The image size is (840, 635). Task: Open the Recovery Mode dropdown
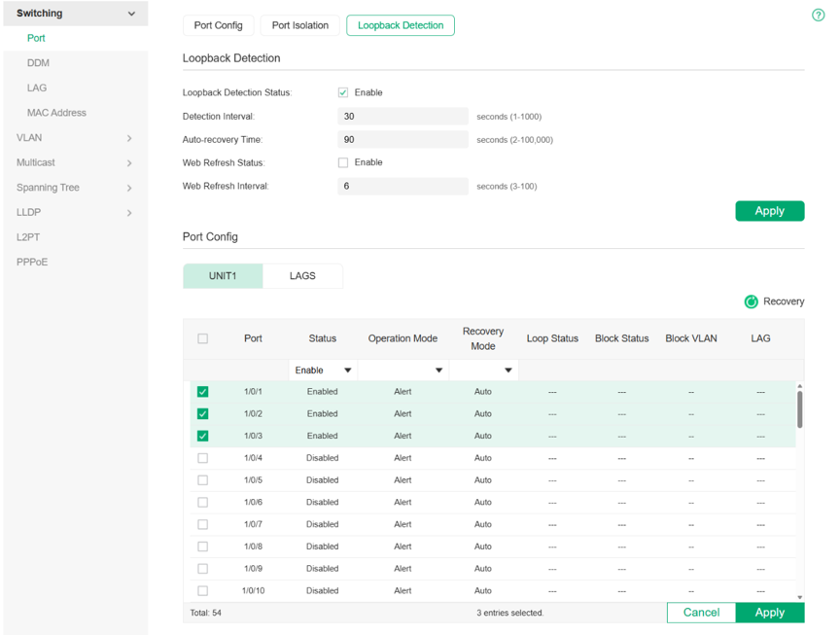[484, 370]
